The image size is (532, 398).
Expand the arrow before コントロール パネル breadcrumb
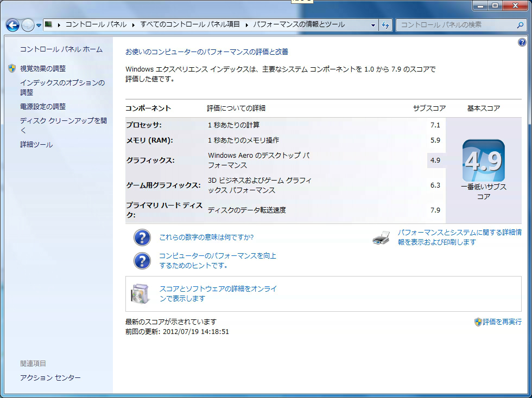59,25
